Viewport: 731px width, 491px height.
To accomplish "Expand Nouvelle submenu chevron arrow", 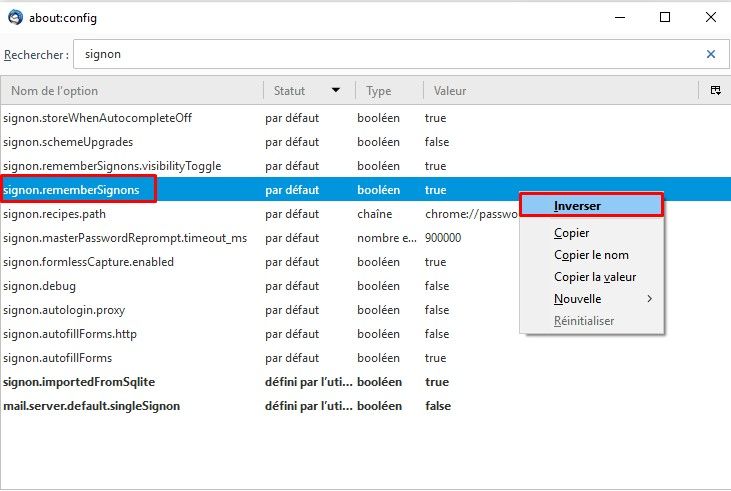I will coord(650,298).
